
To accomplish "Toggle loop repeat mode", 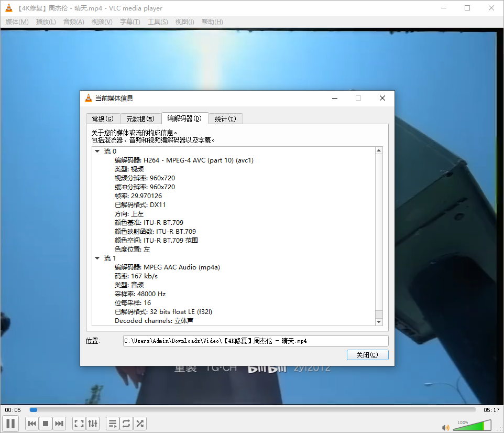I will (126, 424).
